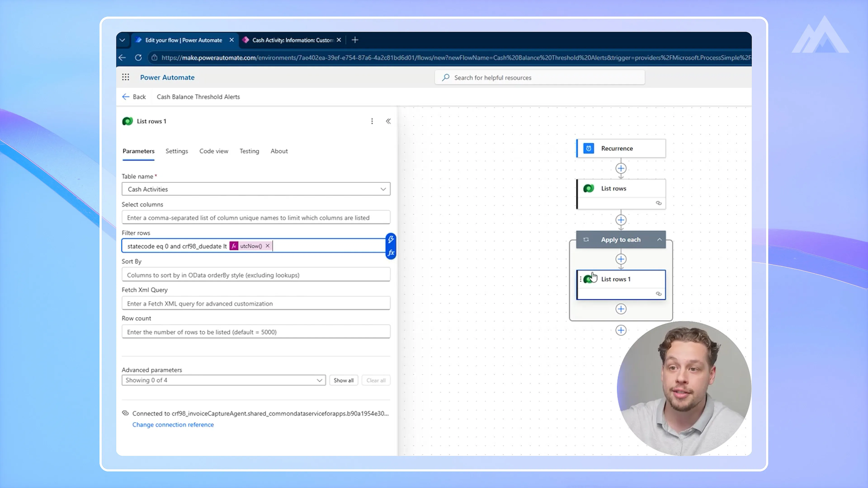
Task: Click the Clear all button
Action: coord(376,380)
